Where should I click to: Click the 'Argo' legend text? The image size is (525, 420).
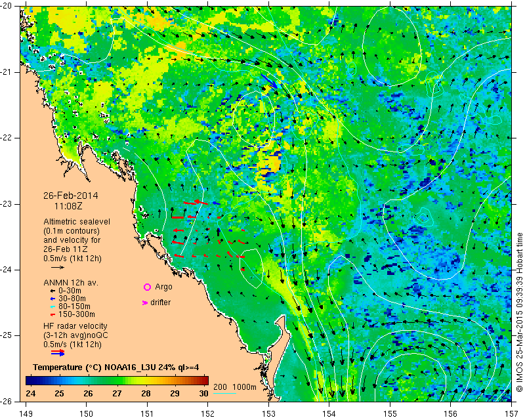click(x=163, y=287)
